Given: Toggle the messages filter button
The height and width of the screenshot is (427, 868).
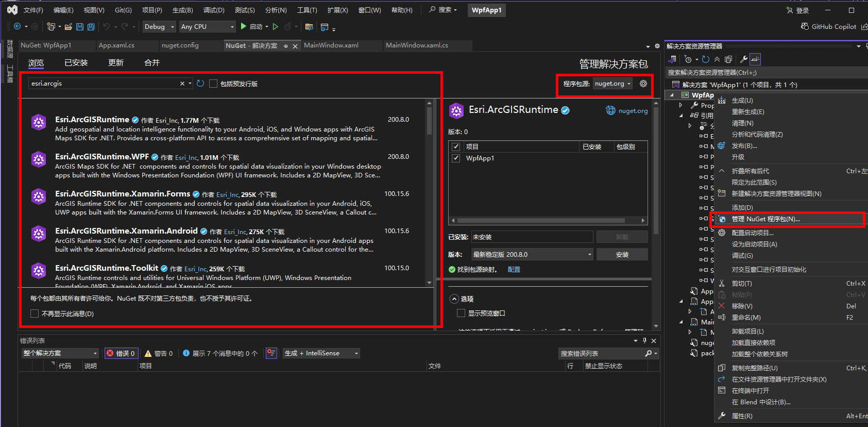Looking at the screenshot, I should click(x=220, y=353).
